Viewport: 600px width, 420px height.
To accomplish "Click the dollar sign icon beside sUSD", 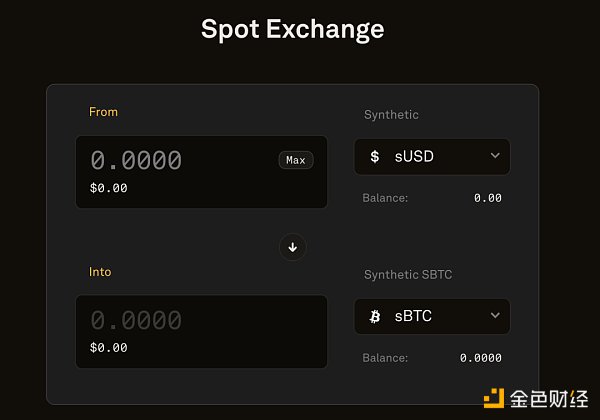I will click(375, 157).
